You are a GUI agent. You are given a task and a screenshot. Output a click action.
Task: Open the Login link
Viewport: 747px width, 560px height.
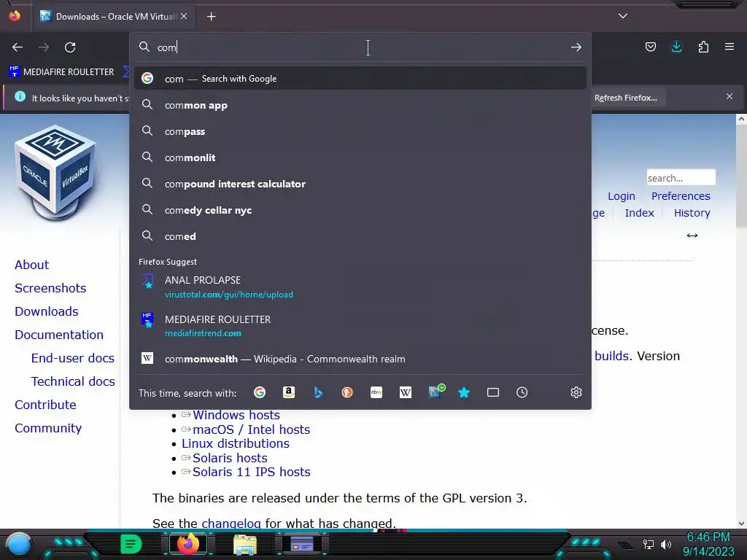point(622,196)
